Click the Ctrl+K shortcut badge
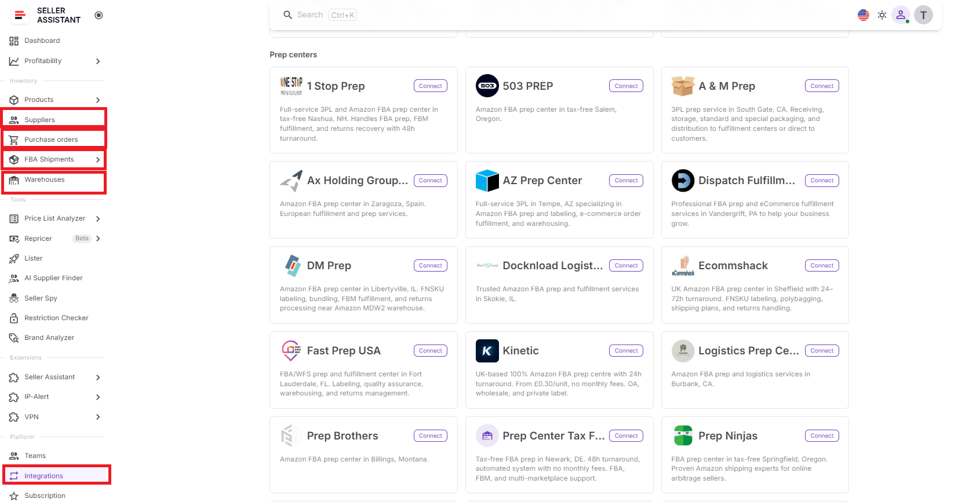Image resolution: width=980 pixels, height=502 pixels. (x=343, y=15)
